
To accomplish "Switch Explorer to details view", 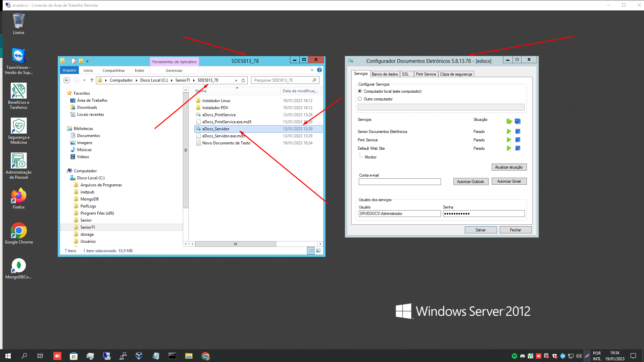I will click(x=311, y=251).
